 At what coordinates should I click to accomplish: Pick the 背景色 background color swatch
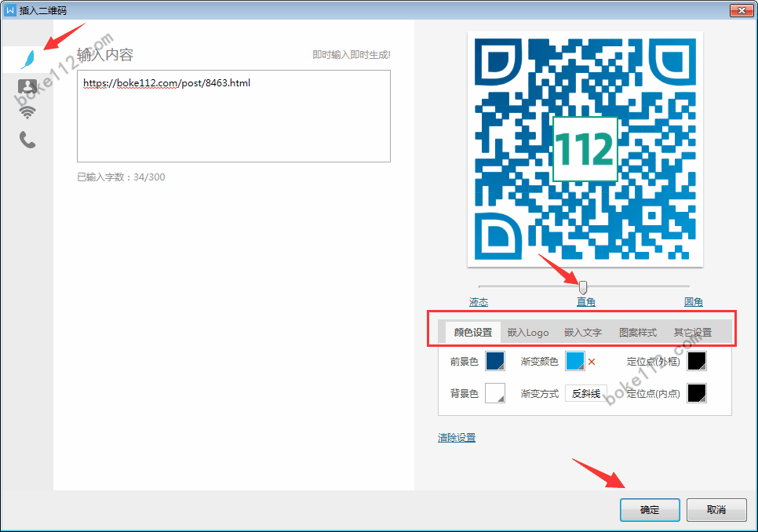tap(495, 393)
